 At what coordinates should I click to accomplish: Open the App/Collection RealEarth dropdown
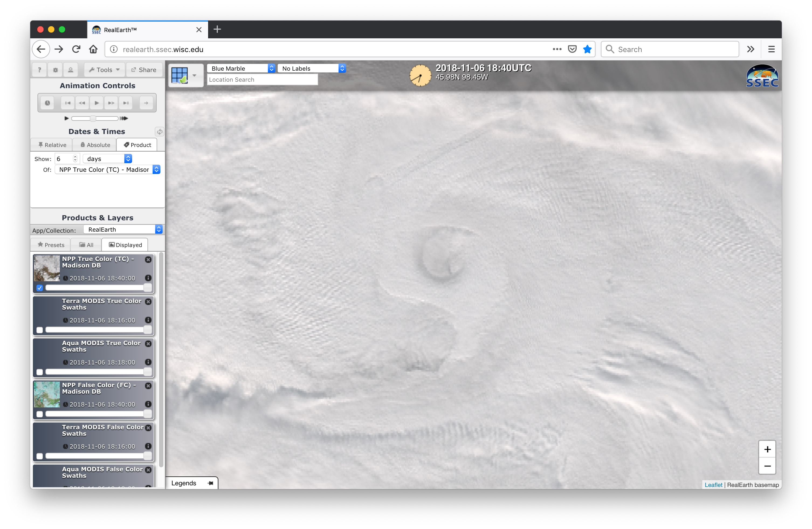[x=123, y=229]
